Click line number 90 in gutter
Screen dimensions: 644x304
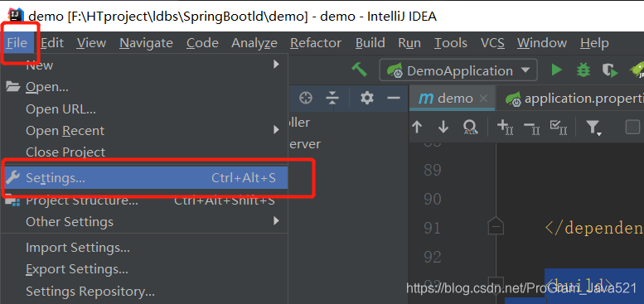pos(433,199)
